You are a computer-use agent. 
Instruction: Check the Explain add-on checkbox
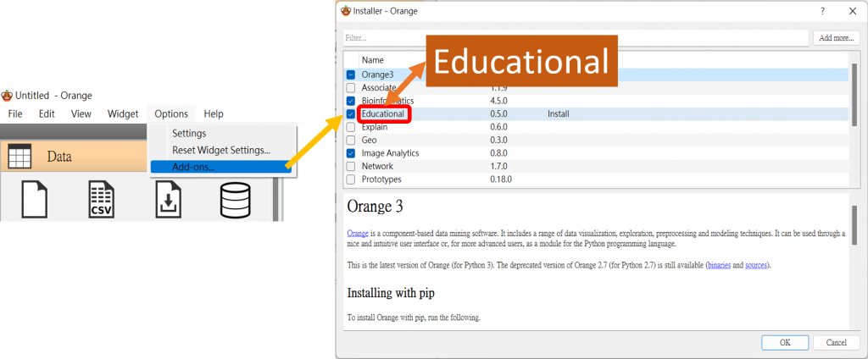pos(350,127)
